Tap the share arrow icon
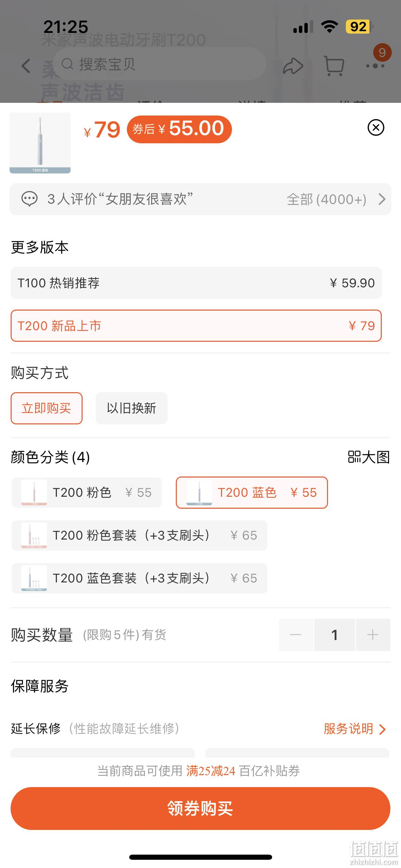The image size is (401, 868). click(x=293, y=66)
